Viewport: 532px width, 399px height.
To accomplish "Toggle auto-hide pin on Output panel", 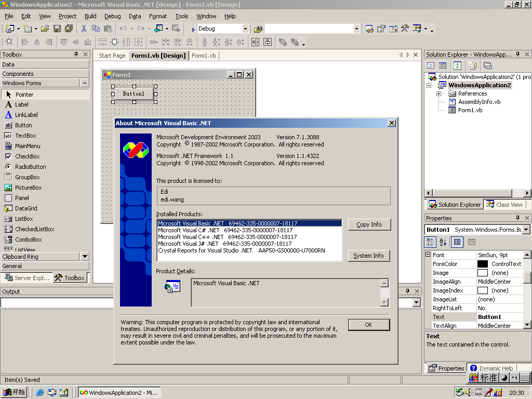I will (407, 291).
